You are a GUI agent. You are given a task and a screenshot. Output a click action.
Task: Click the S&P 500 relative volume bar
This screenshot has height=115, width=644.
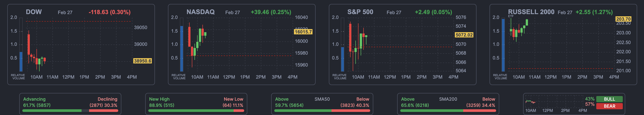pos(343,59)
